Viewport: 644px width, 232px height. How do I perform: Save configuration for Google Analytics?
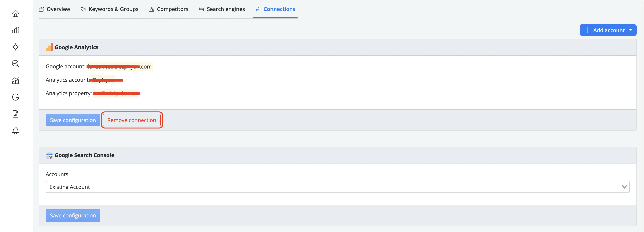click(x=73, y=120)
